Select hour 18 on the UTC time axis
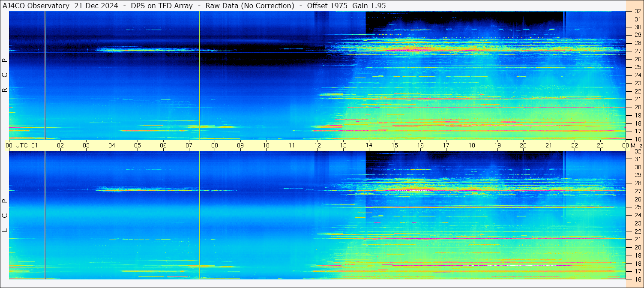This screenshot has height=288, width=644. (x=472, y=145)
